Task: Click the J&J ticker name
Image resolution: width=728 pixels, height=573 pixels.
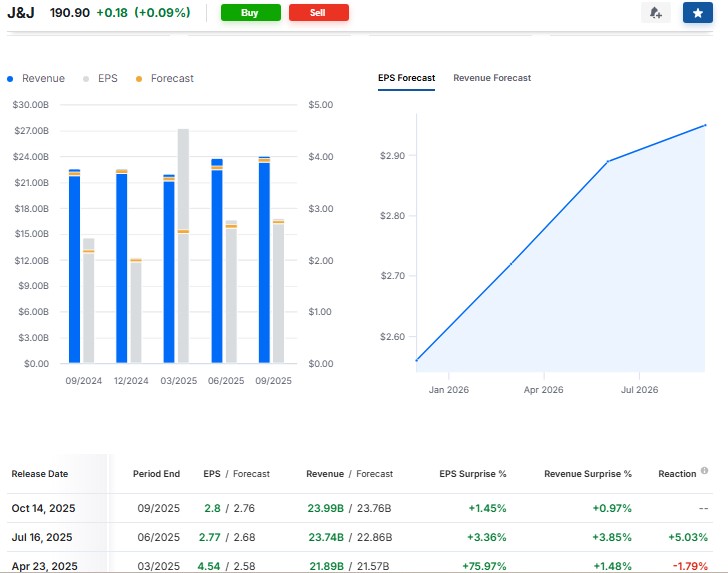Action: pos(21,12)
